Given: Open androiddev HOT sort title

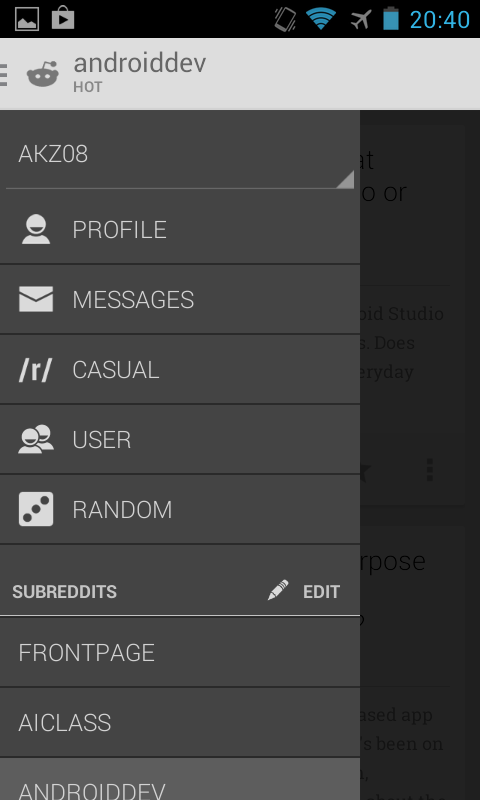Looking at the screenshot, I should tap(139, 73).
